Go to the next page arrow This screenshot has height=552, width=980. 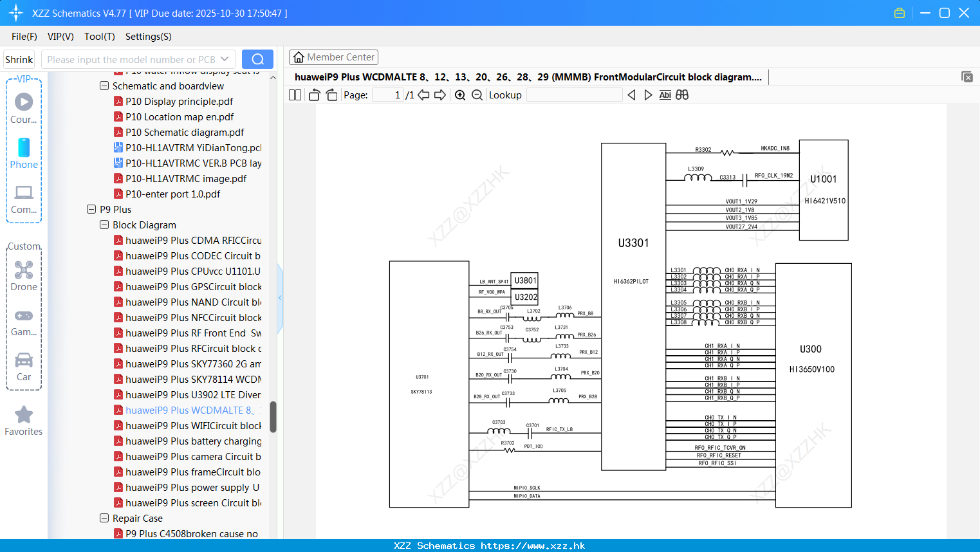(x=440, y=95)
